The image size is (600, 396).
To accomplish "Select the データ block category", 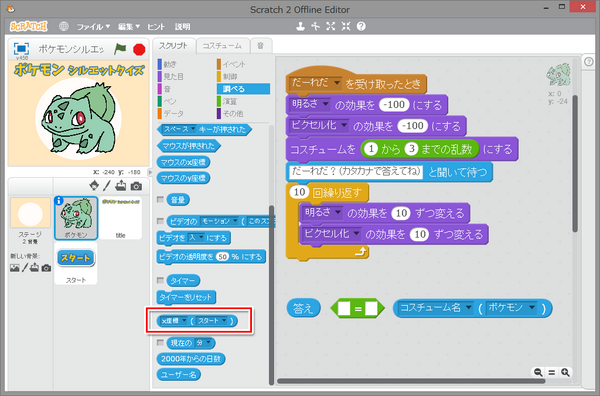I will 184,113.
